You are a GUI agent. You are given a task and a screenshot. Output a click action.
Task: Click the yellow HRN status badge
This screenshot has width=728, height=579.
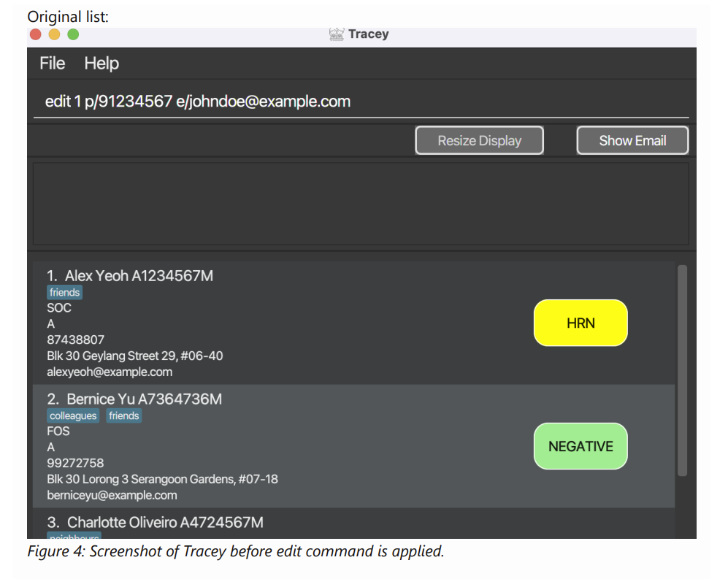click(x=581, y=323)
